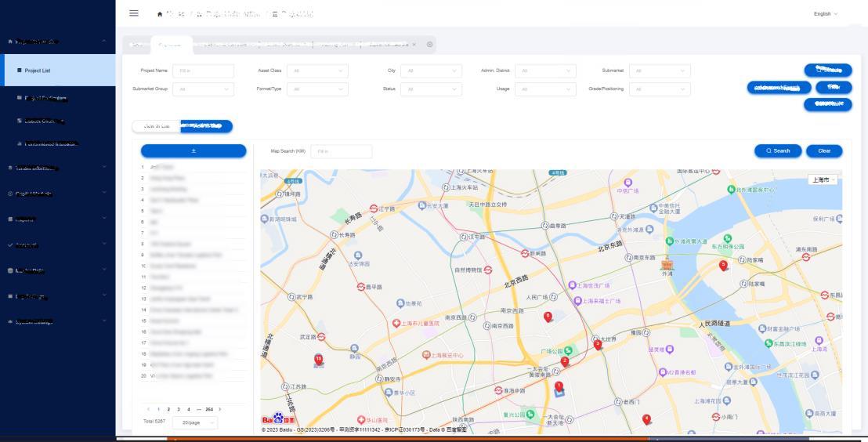Open the English language dropdown

[826, 14]
